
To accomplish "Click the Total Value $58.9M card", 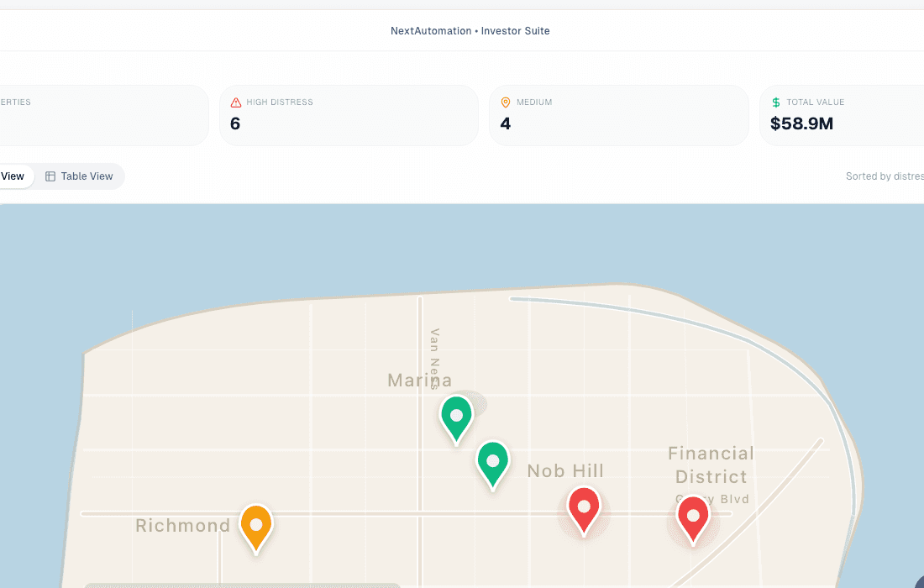I will pos(840,115).
